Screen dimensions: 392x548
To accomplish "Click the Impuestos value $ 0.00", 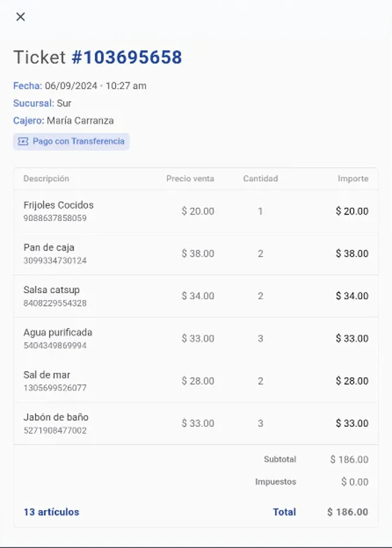I will pos(355,482).
